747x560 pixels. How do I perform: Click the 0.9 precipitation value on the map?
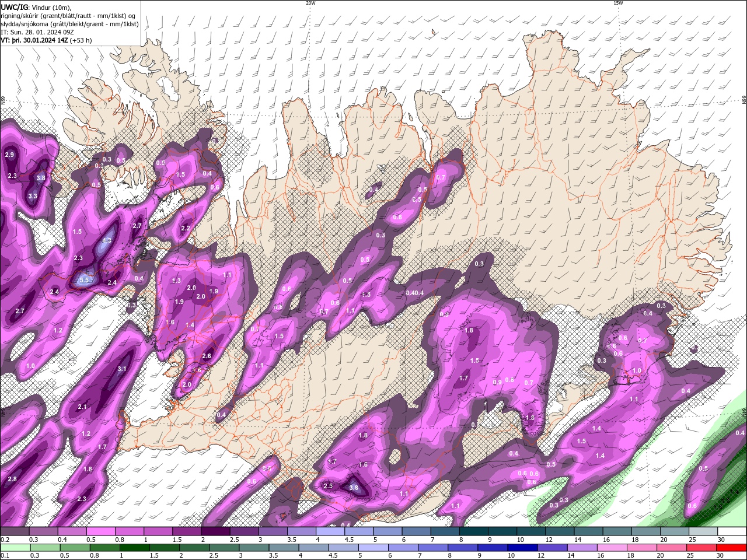coord(497,382)
